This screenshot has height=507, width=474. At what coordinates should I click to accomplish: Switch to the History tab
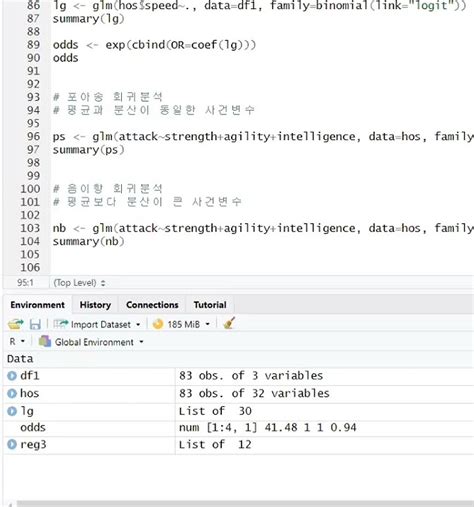click(x=95, y=305)
